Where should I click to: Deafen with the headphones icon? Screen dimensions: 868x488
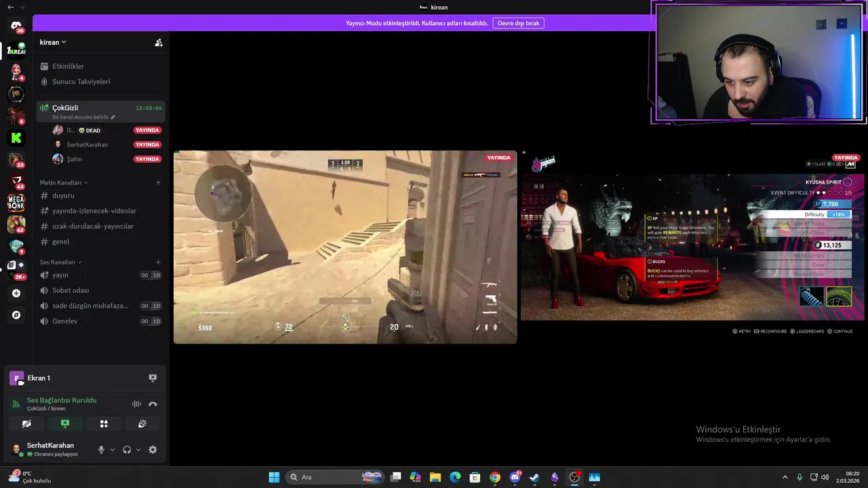tap(127, 449)
